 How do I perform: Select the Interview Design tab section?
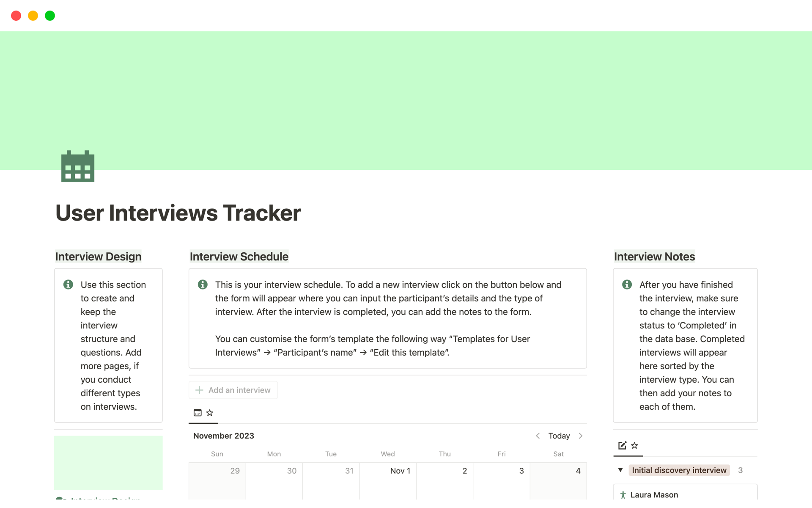coord(98,257)
